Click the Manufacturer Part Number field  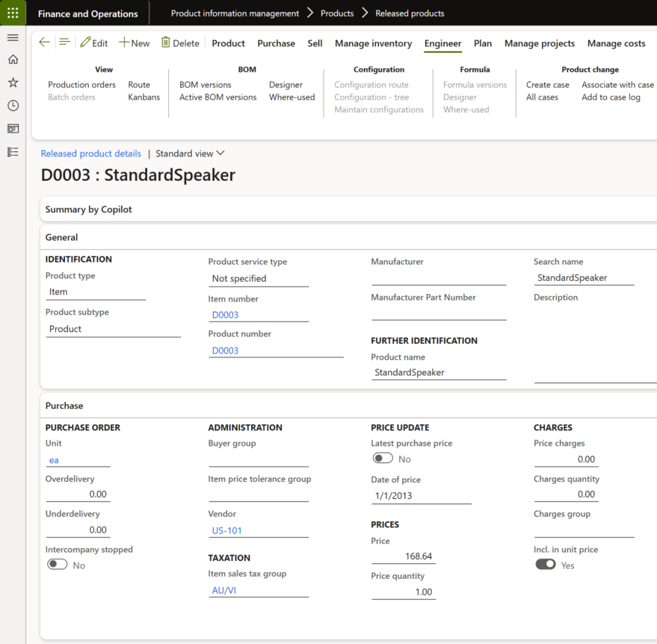(x=439, y=313)
